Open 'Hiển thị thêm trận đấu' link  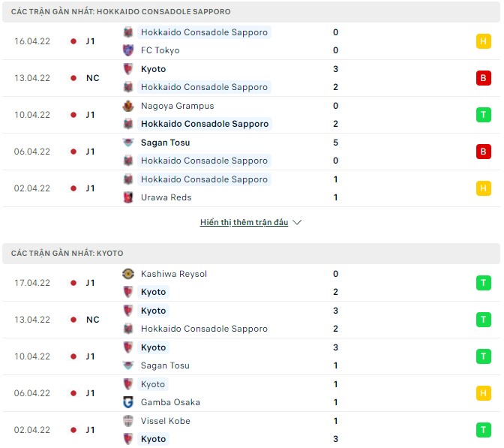(x=244, y=223)
